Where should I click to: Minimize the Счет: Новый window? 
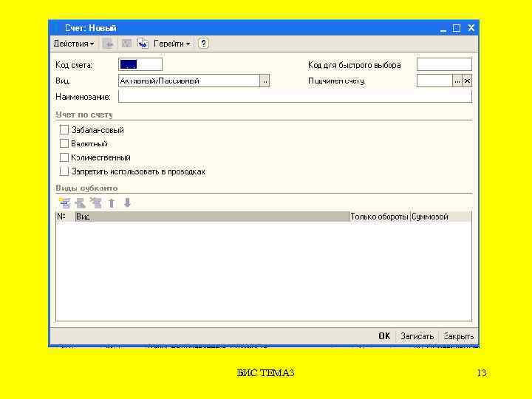pyautogui.click(x=443, y=29)
